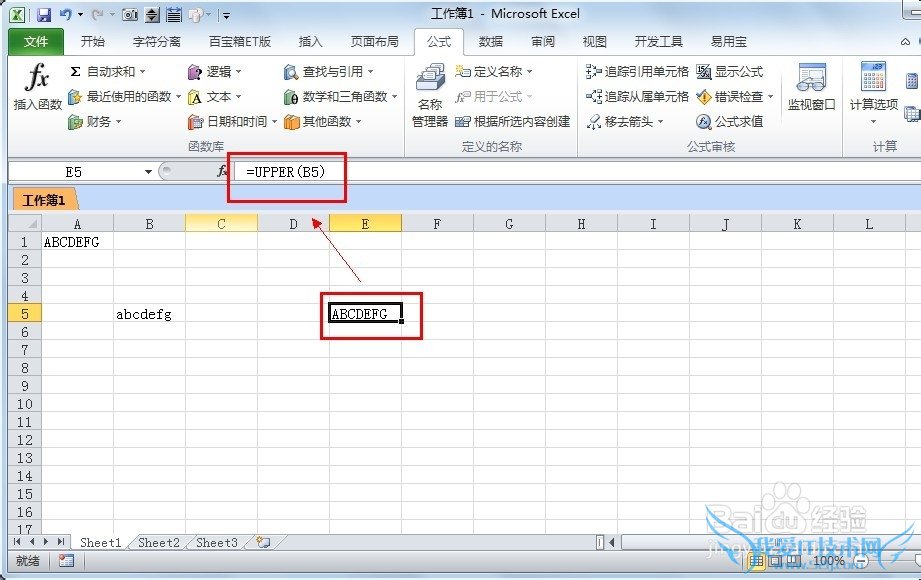Click the horizontal scrollbar left arrow
The height and width of the screenshot is (580, 921).
click(x=612, y=542)
